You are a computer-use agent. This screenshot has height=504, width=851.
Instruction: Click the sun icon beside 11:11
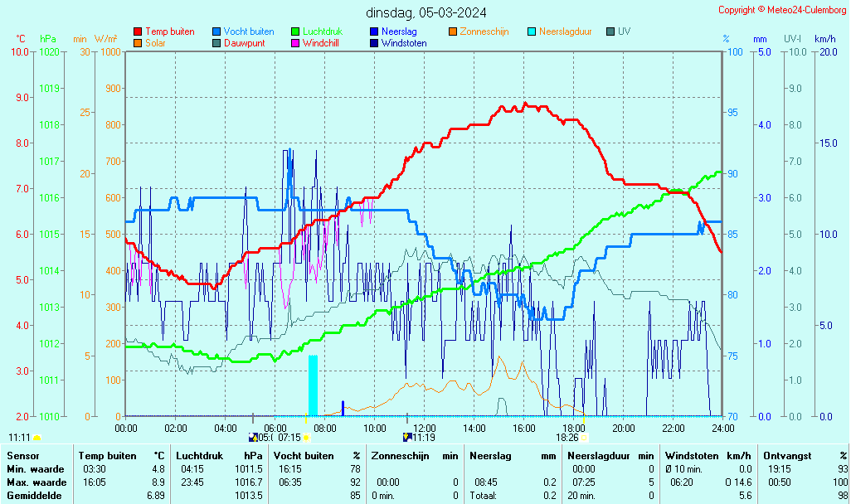click(36, 437)
